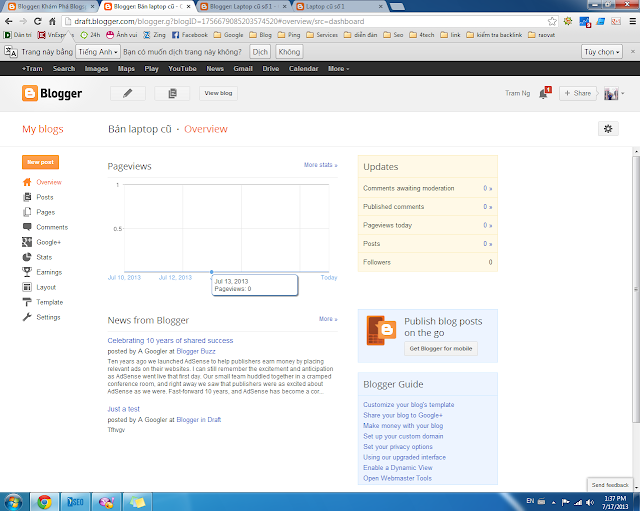The image size is (640, 511).
Task: Open the Blogger Buzz link
Action: [196, 351]
